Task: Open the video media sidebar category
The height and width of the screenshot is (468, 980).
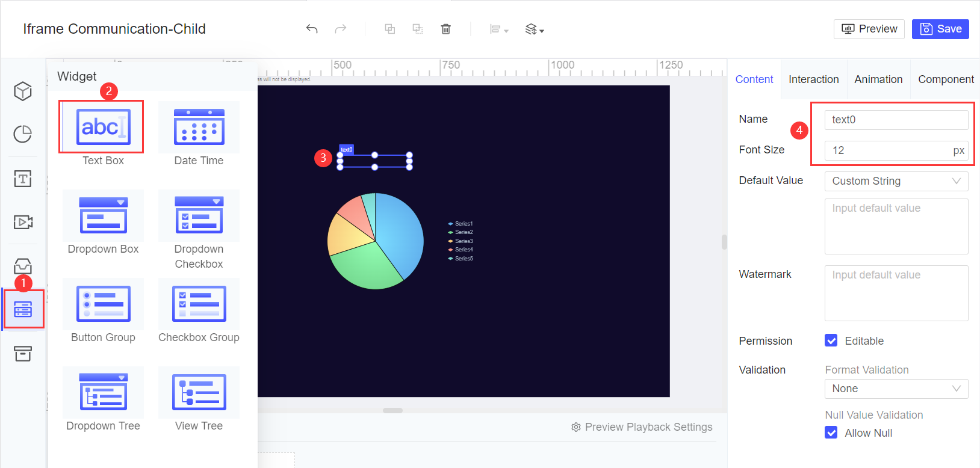Action: (x=23, y=222)
